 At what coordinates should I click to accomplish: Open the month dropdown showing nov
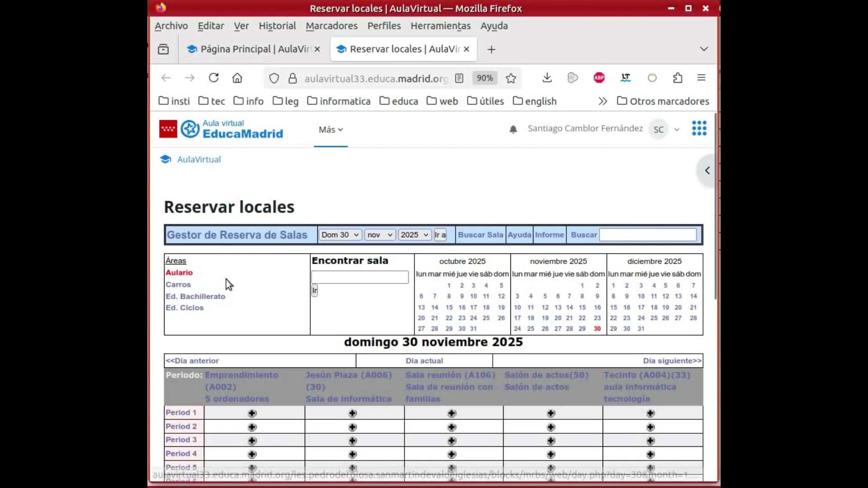(380, 235)
